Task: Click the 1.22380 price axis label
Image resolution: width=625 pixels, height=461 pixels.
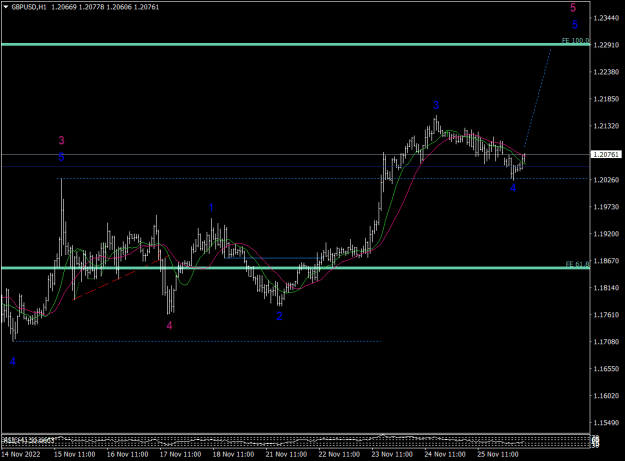Action: click(605, 72)
